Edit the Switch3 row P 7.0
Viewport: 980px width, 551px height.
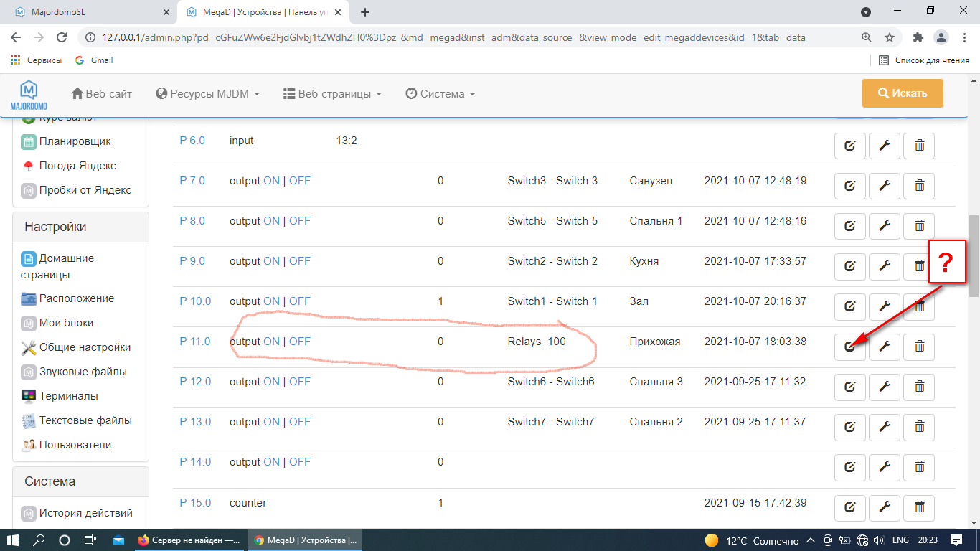pos(850,187)
